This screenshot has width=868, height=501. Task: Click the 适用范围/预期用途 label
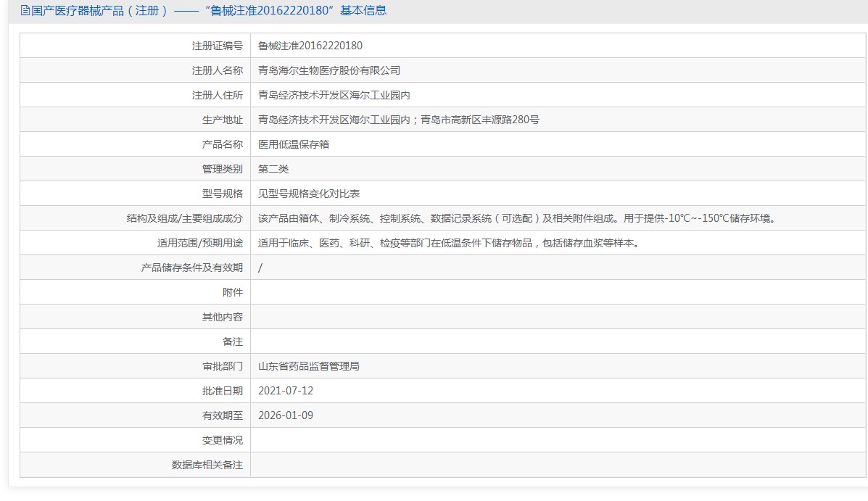(200, 243)
